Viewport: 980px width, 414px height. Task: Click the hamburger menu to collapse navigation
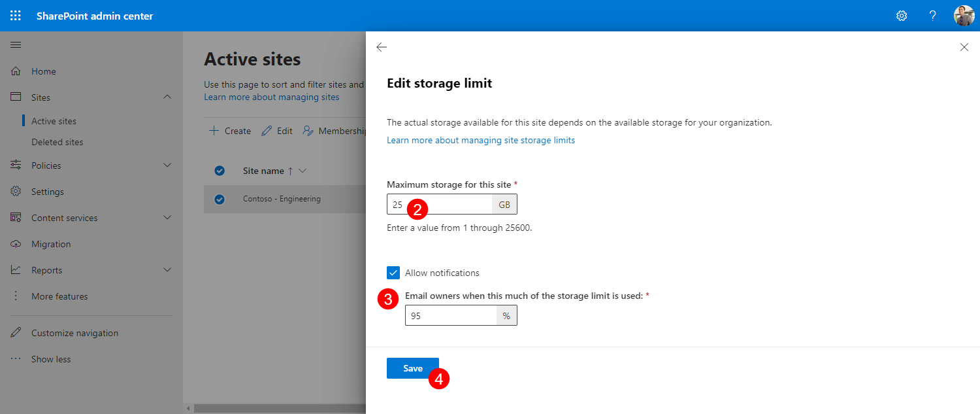16,44
